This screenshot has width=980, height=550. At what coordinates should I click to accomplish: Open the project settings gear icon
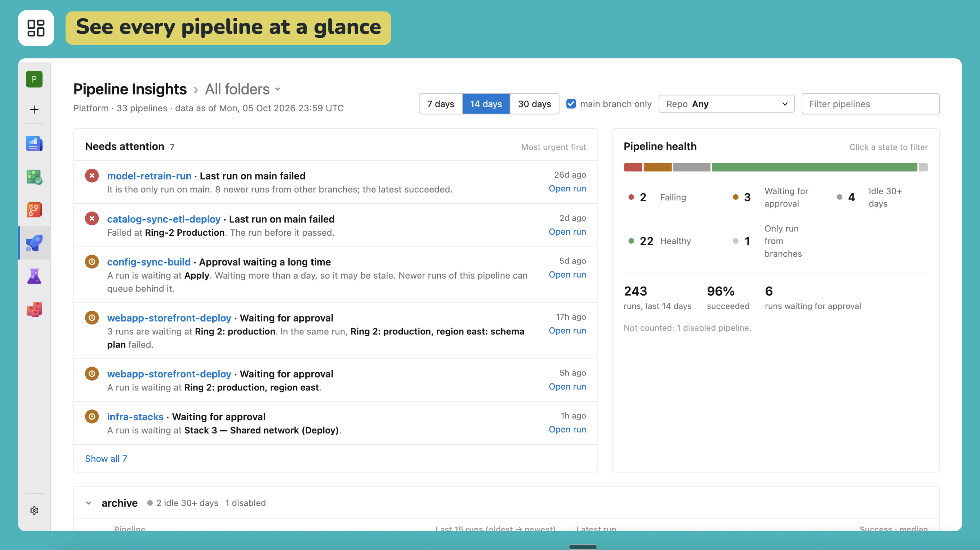(x=34, y=510)
